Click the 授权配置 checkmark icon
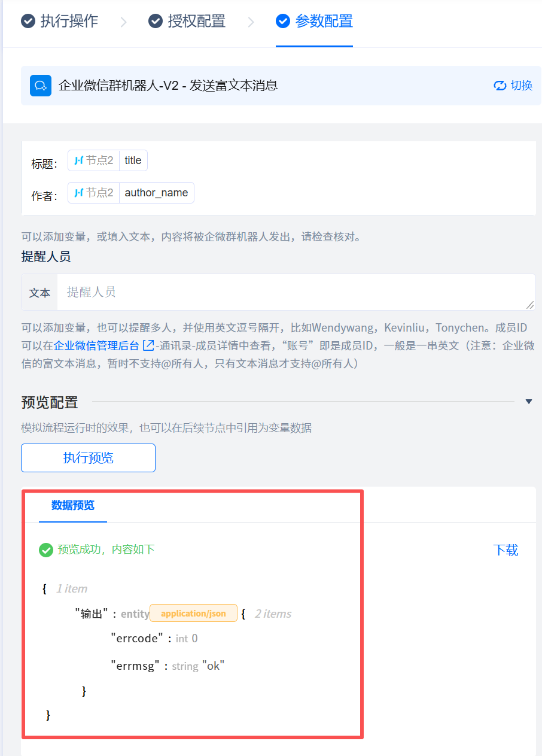This screenshot has width=542, height=756. pos(156,22)
